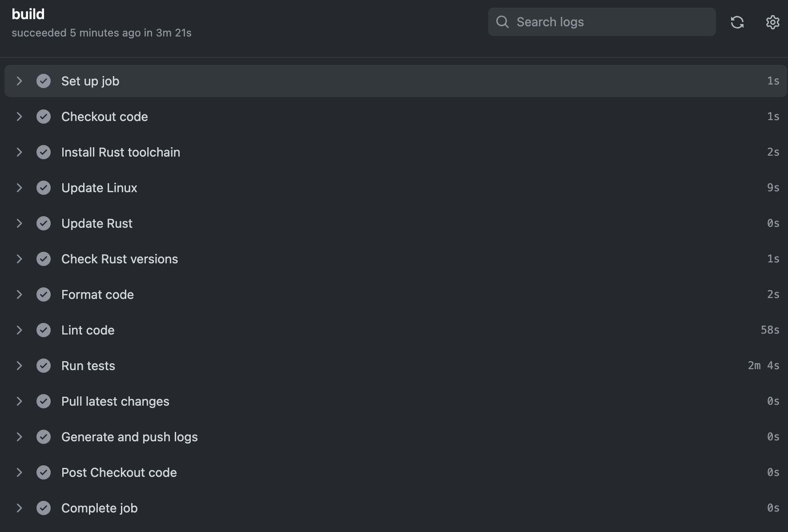Expand the Generate and push logs step
This screenshot has height=532, width=788.
tap(19, 437)
